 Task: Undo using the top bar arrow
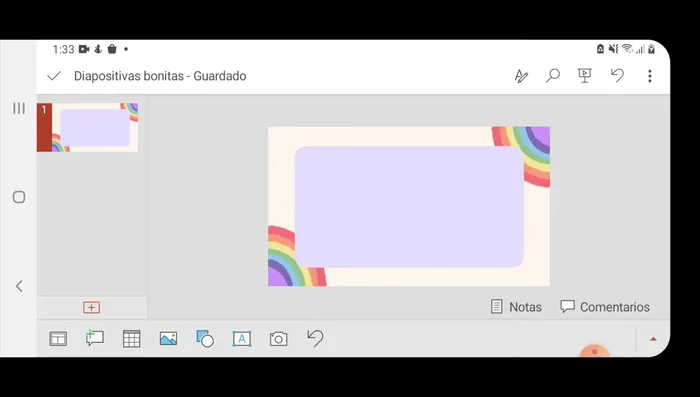(617, 75)
